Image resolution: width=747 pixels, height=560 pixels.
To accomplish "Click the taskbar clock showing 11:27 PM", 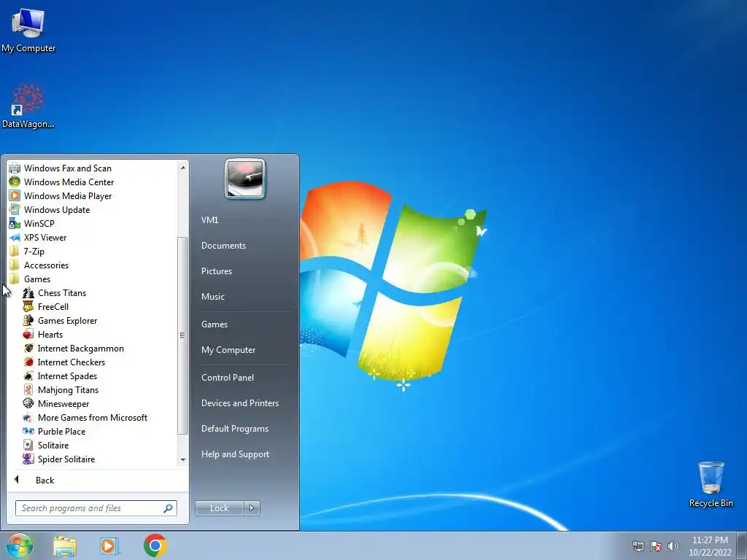I will [710, 545].
